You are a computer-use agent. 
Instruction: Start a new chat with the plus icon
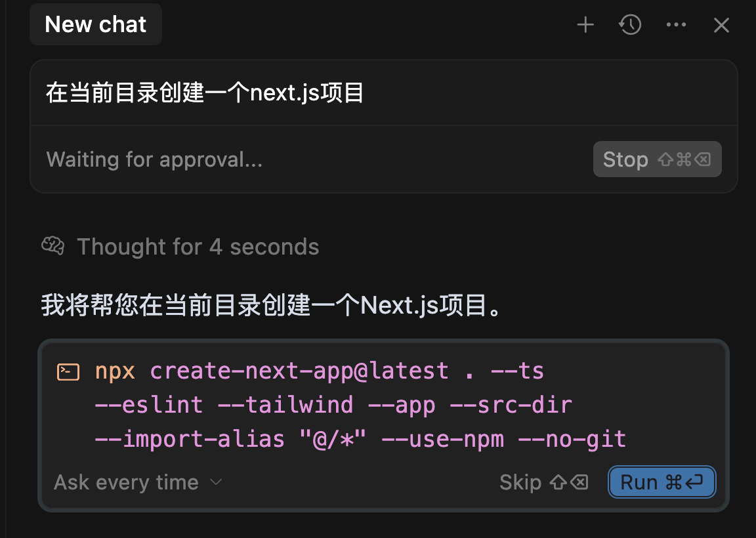[585, 26]
